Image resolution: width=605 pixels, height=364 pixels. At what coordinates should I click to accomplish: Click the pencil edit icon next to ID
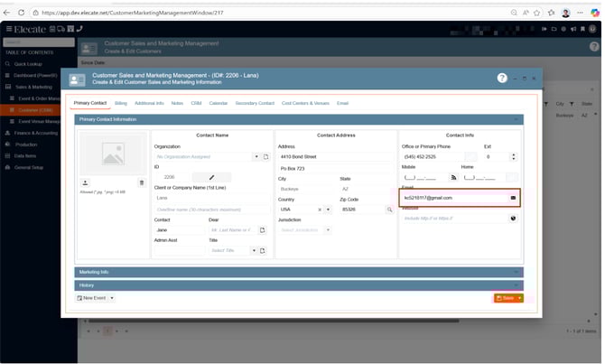212,177
